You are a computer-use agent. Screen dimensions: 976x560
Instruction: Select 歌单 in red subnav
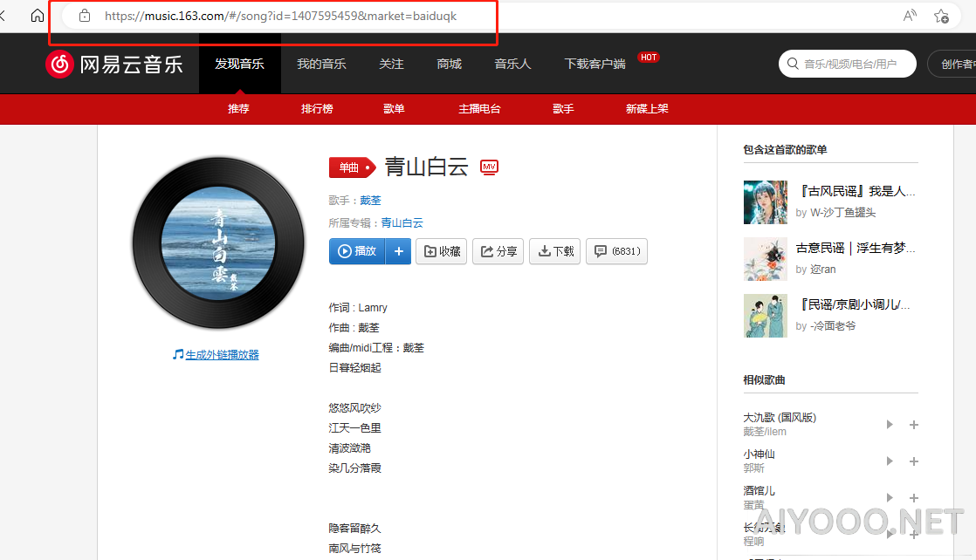pos(394,109)
